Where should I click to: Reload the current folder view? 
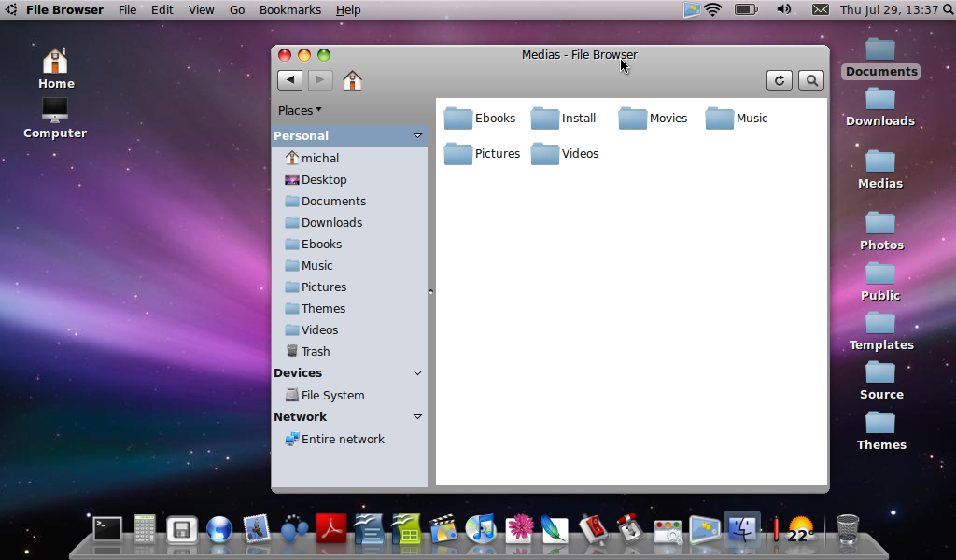click(x=780, y=80)
